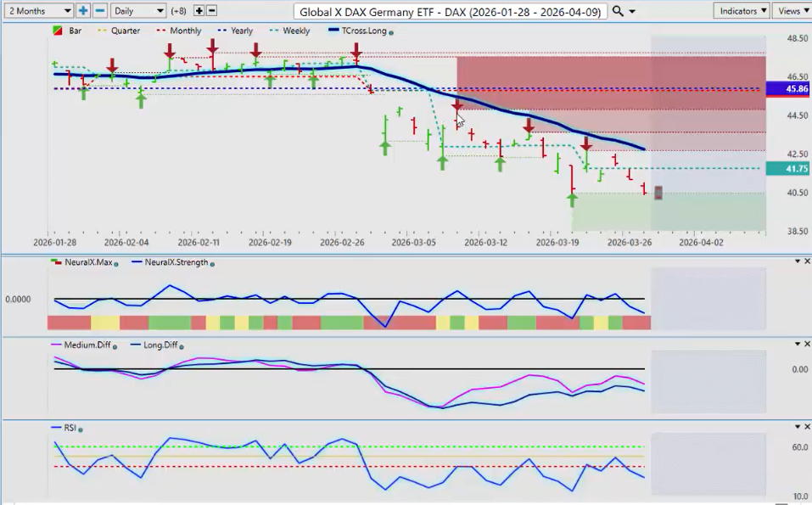
Task: Click the 45.86 blue price label
Action: tap(787, 88)
